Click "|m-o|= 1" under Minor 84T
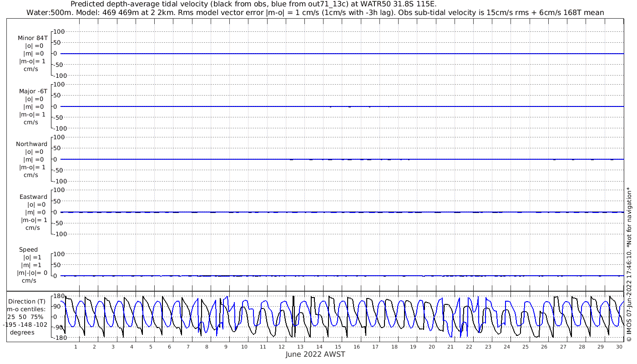The width and height of the screenshot is (637, 364). pos(32,61)
